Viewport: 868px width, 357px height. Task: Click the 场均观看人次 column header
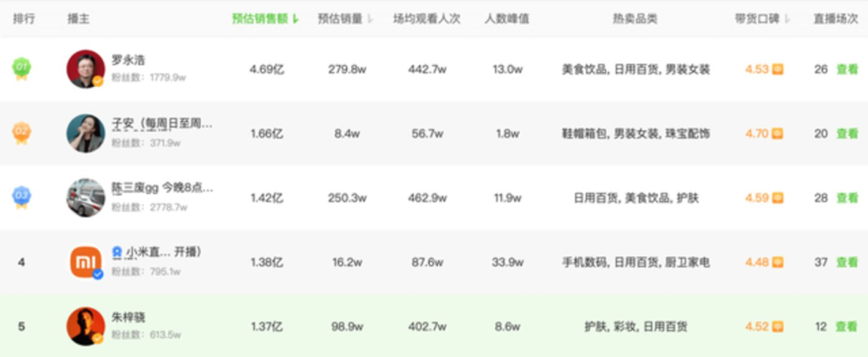click(x=427, y=18)
